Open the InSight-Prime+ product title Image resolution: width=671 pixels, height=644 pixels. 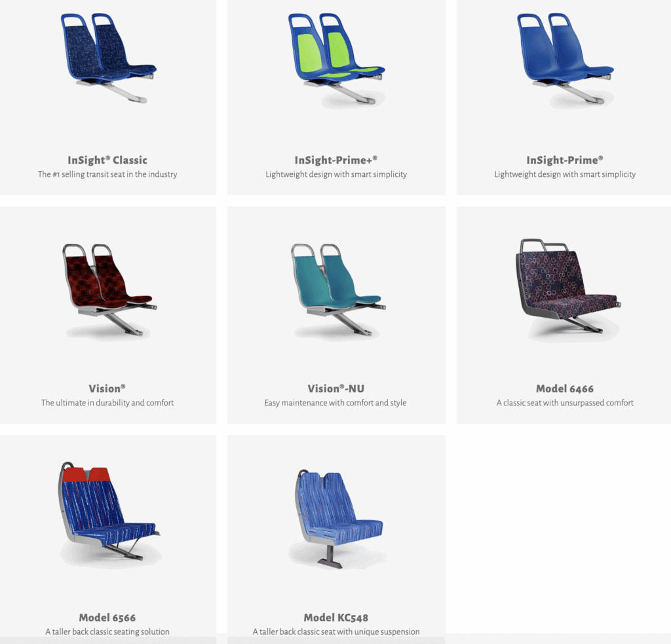pyautogui.click(x=336, y=160)
